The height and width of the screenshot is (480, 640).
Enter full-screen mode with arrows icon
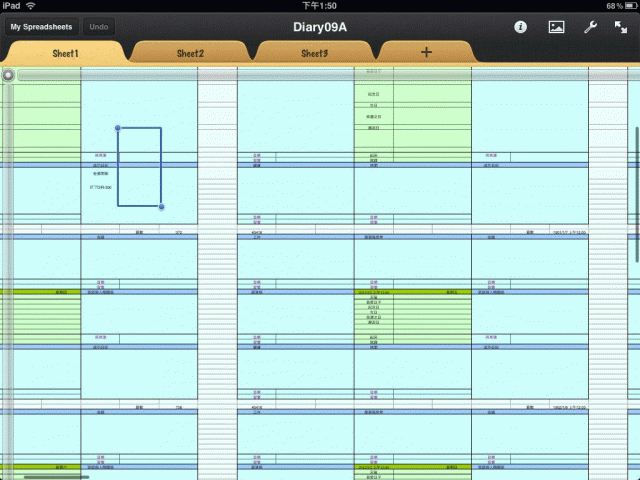point(621,27)
